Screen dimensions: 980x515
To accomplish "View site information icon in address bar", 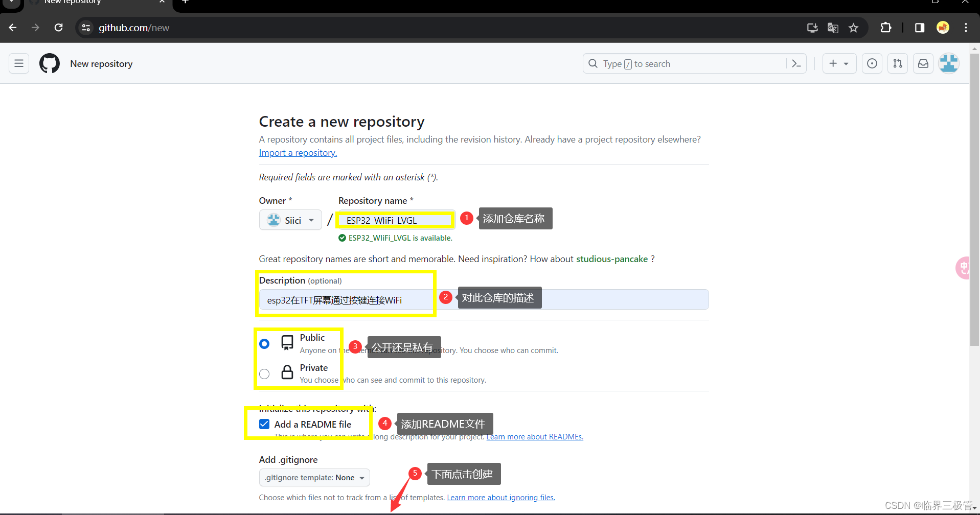I will coord(86,28).
